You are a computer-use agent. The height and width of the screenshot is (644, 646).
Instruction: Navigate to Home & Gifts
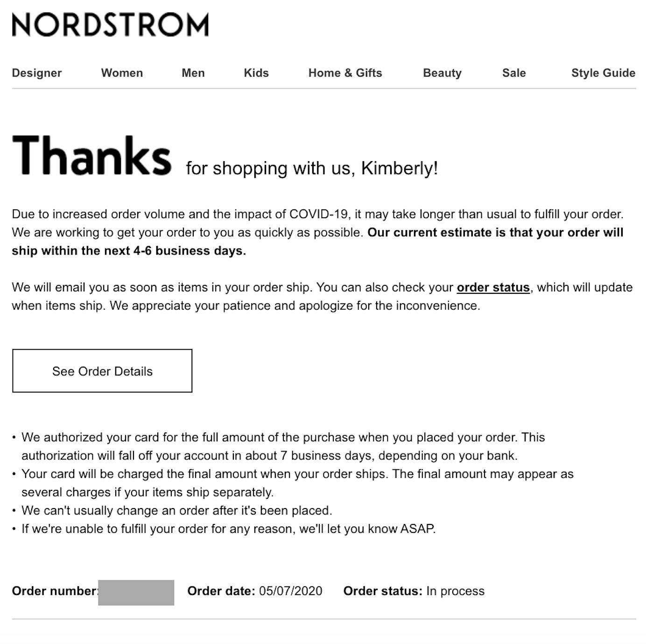tap(345, 73)
